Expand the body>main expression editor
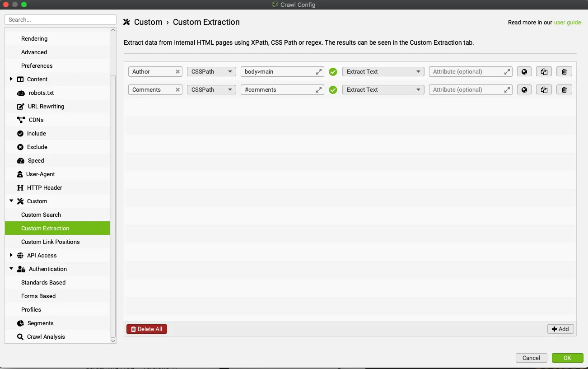Image resolution: width=588 pixels, height=369 pixels. 319,72
